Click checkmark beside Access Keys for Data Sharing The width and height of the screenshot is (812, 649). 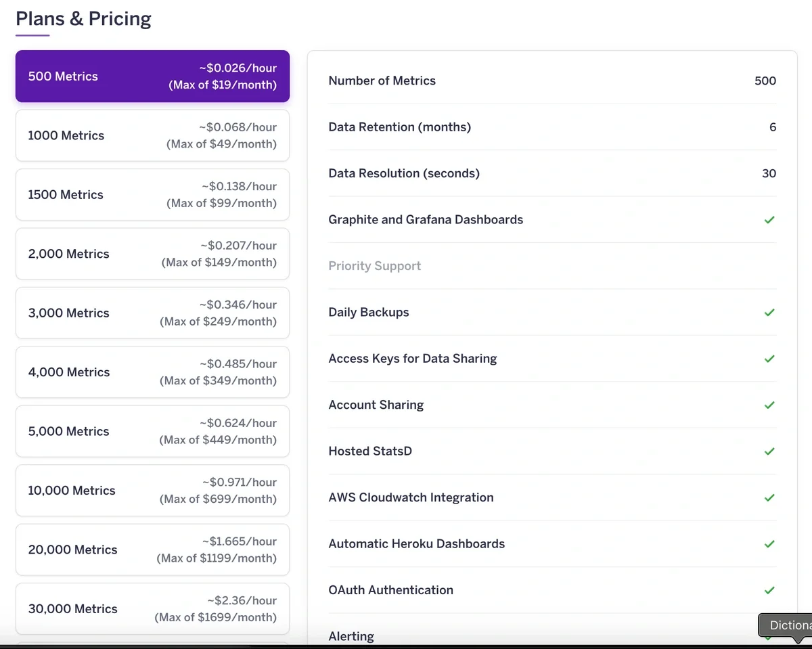pos(769,359)
